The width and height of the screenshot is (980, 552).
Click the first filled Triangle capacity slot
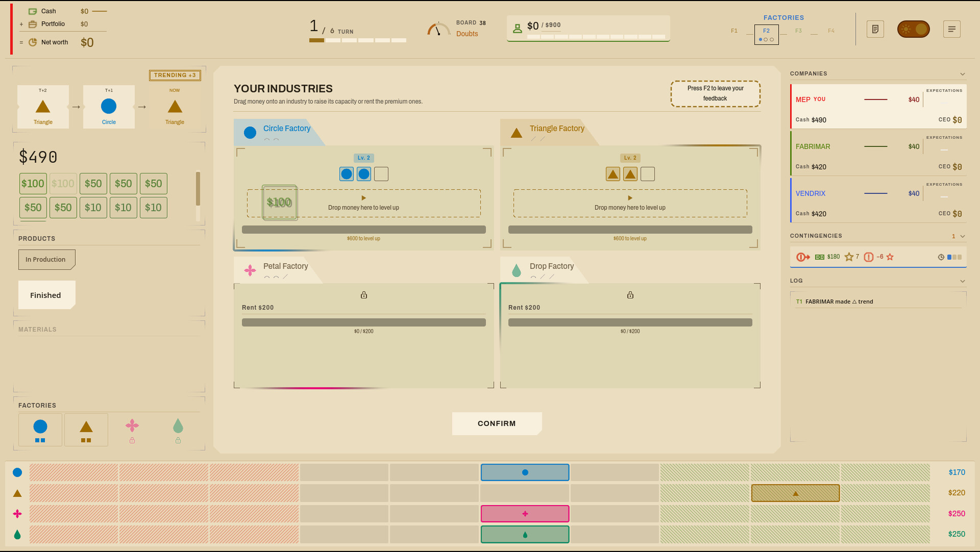click(x=613, y=174)
